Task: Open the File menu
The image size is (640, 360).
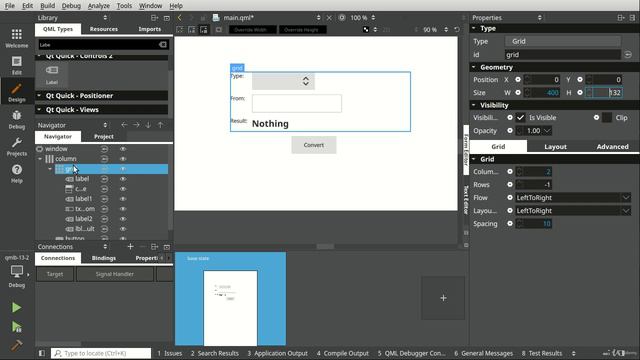Action: coord(9,6)
